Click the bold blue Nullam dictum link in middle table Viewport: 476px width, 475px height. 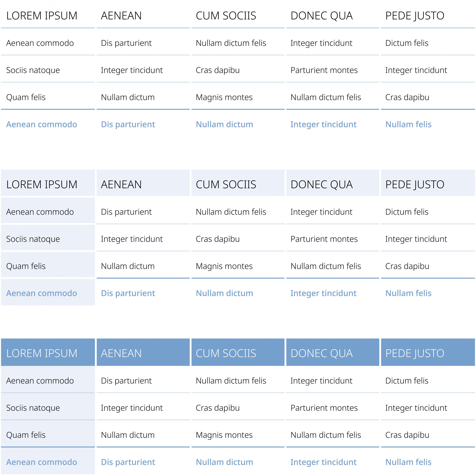[x=224, y=293]
